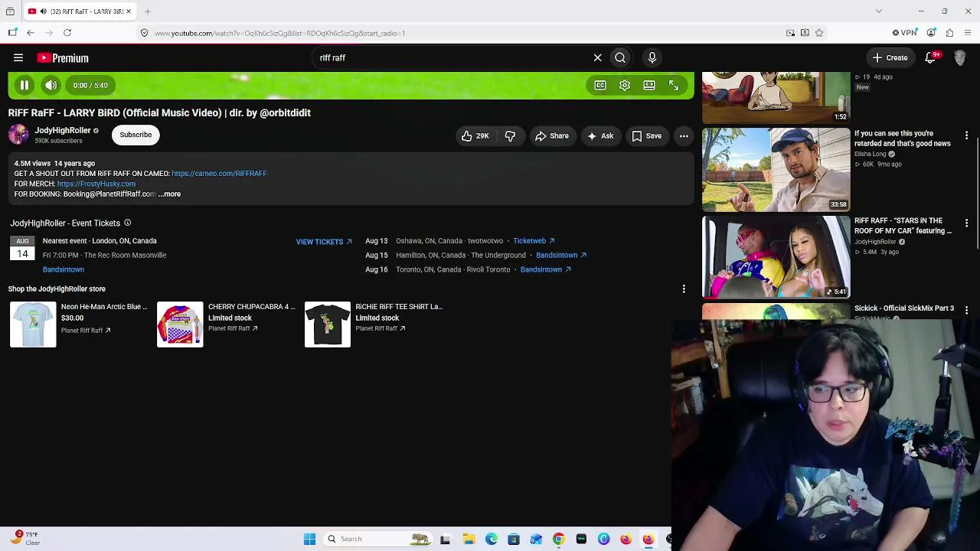The width and height of the screenshot is (980, 551).
Task: Open player settings gear
Action: click(x=625, y=85)
